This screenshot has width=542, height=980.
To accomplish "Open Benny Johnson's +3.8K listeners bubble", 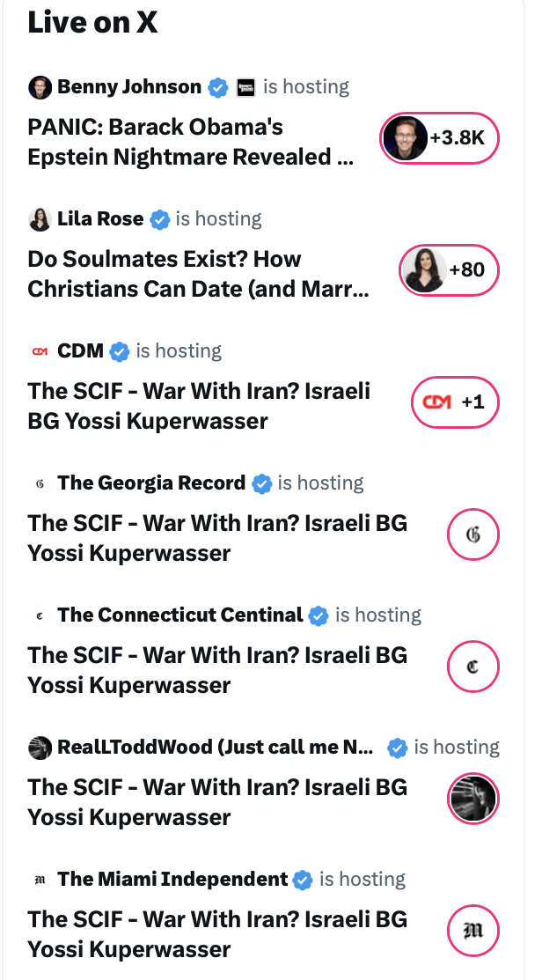I will 440,138.
